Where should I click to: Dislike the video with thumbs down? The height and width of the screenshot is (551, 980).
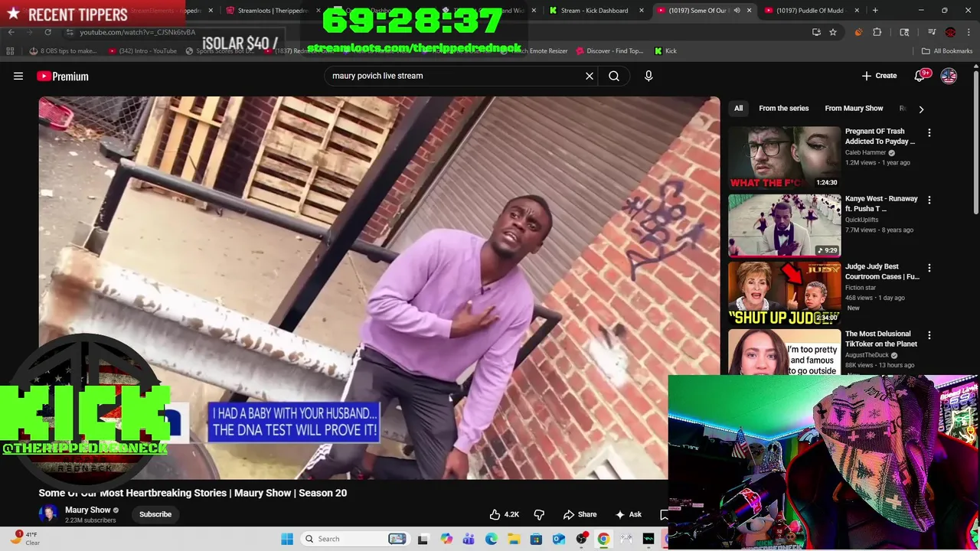tap(539, 514)
